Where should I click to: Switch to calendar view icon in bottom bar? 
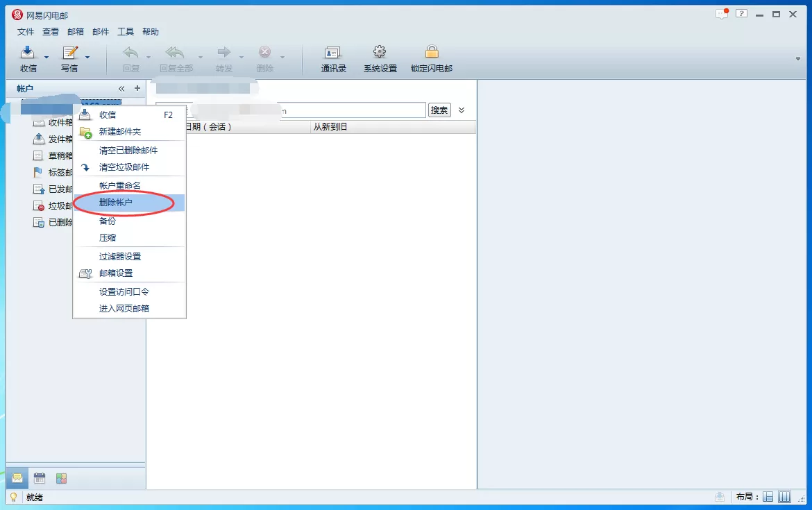(40, 478)
